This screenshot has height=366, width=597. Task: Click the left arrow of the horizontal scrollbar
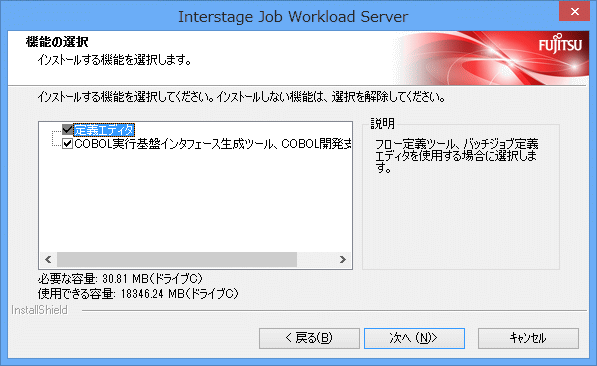(48, 259)
